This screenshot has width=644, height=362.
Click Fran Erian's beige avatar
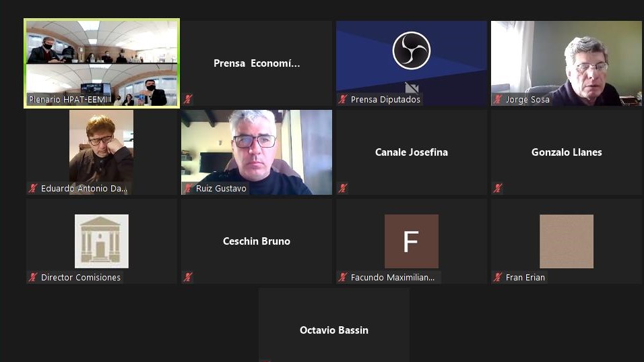567,241
